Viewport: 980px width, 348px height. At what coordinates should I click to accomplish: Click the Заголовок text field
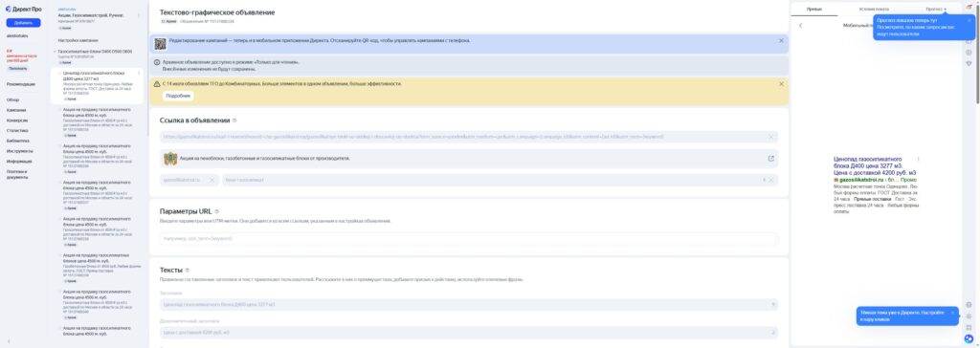coord(469,305)
